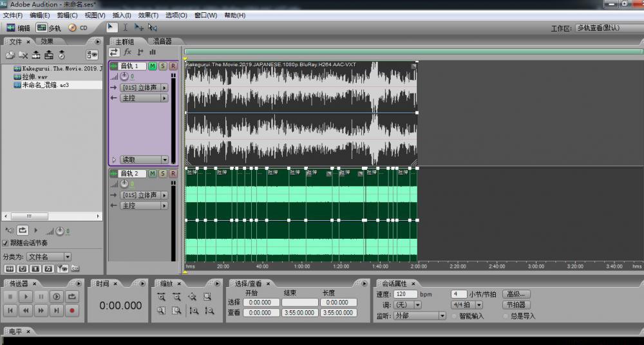Click Play to End circled button
Image resolution: width=644 pixels, height=345 pixels.
pyautogui.click(x=56, y=297)
